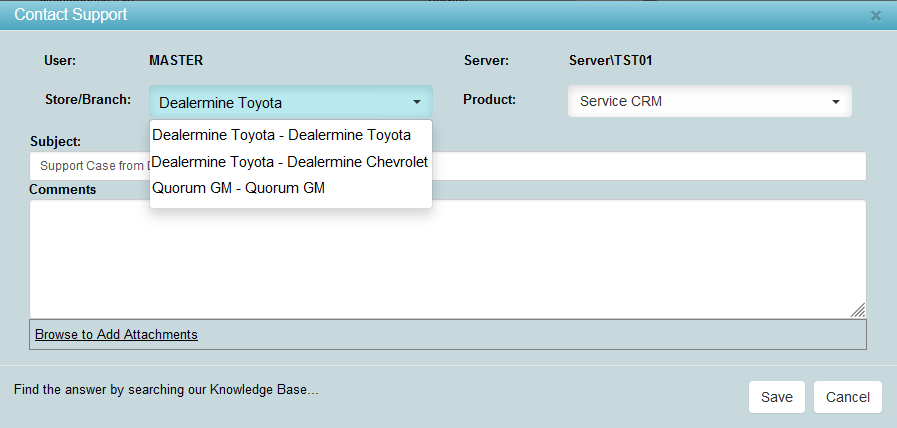The height and width of the screenshot is (428, 897).
Task: Close the Contact Support dialog
Action: [876, 16]
